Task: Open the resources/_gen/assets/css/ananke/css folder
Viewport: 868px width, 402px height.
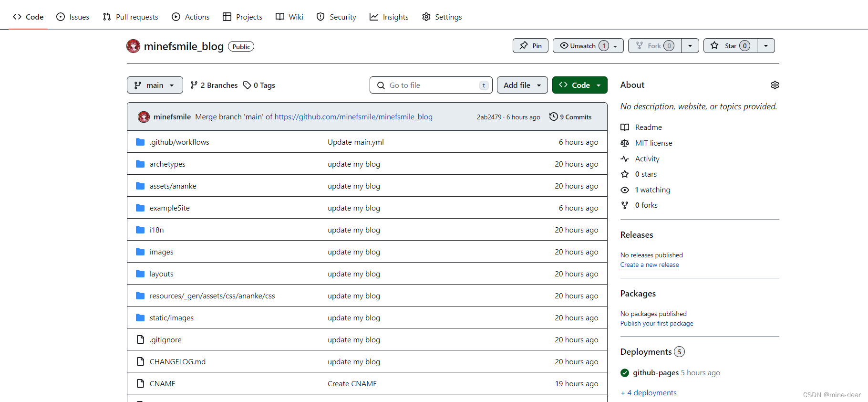Action: (212, 296)
